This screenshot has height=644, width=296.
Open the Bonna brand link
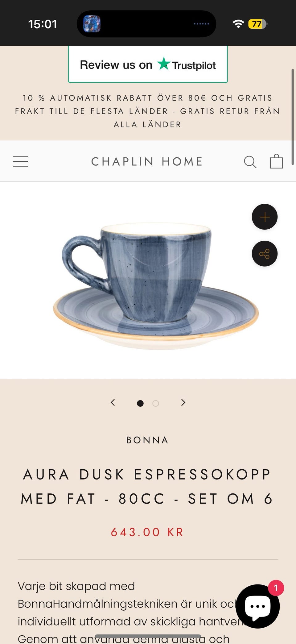pyautogui.click(x=148, y=440)
